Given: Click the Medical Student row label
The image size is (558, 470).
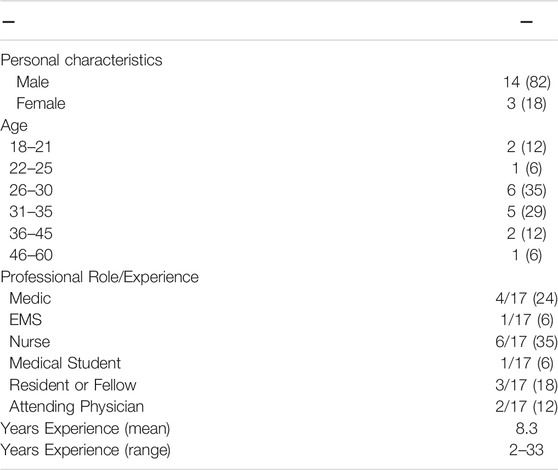Looking at the screenshot, I should tap(65, 363).
